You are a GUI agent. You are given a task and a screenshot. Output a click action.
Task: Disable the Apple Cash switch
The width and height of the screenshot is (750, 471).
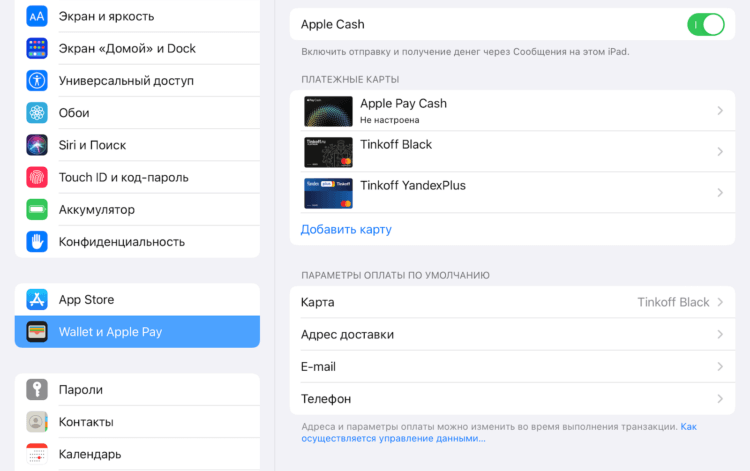pyautogui.click(x=705, y=24)
